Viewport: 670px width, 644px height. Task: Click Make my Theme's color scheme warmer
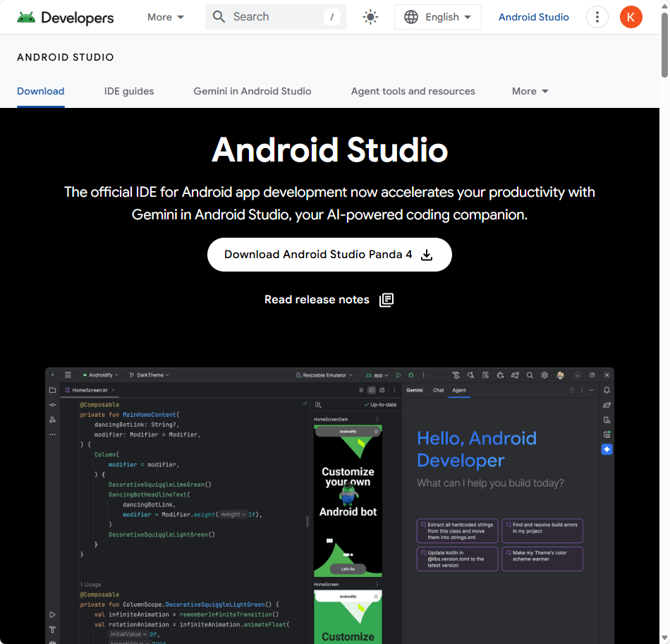(542, 559)
